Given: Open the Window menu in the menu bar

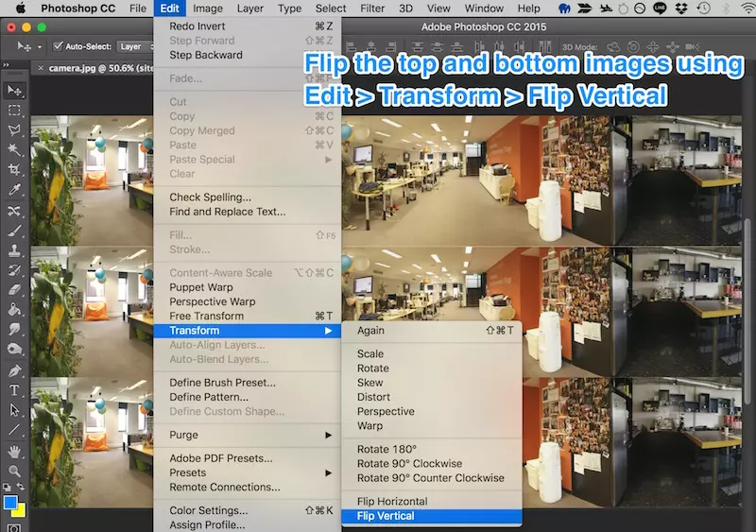Looking at the screenshot, I should pyautogui.click(x=484, y=9).
